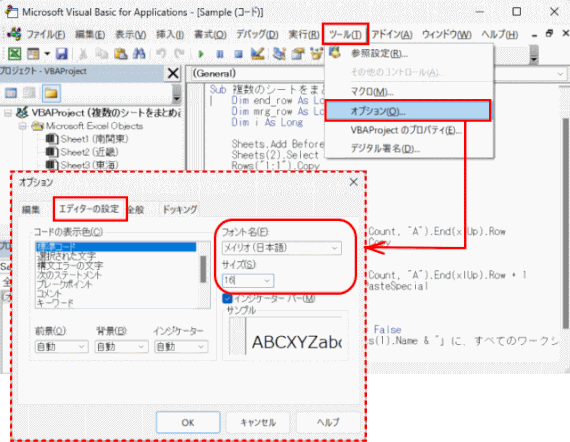The image size is (570, 442).
Task: Collapse the Microsoft Excel Objects folder
Action: [23, 126]
